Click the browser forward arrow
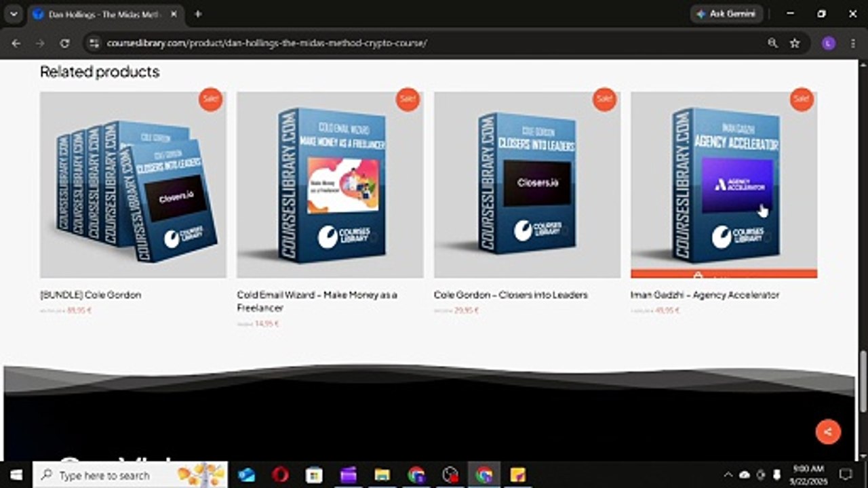The height and width of the screenshot is (488, 868). click(x=40, y=43)
